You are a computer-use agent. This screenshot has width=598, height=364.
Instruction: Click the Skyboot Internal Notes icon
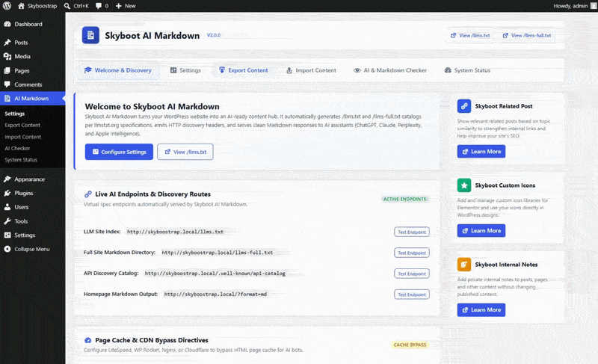(464, 265)
